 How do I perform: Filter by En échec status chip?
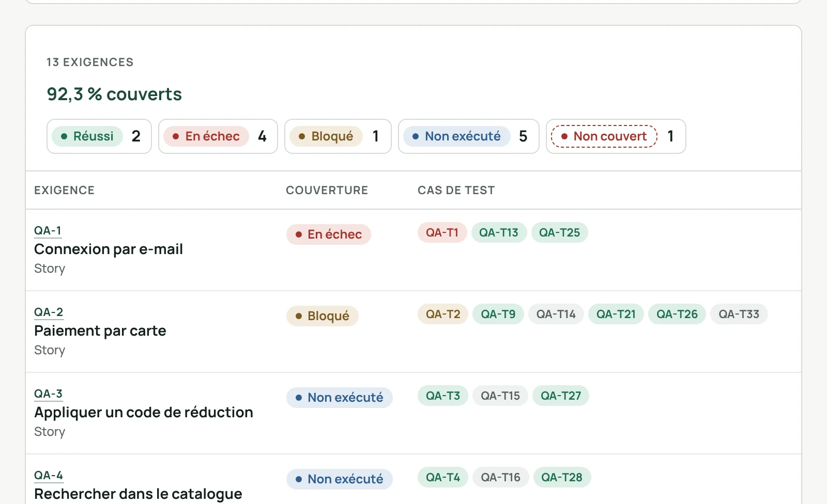click(218, 136)
